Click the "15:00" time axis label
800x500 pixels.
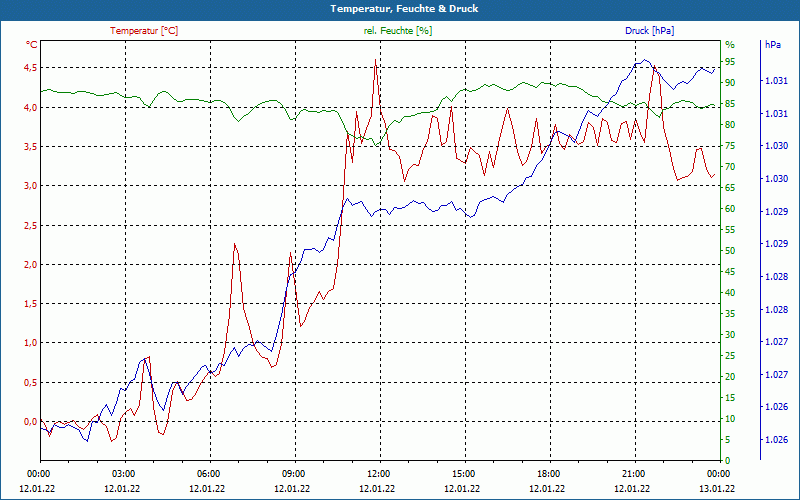[462, 473]
